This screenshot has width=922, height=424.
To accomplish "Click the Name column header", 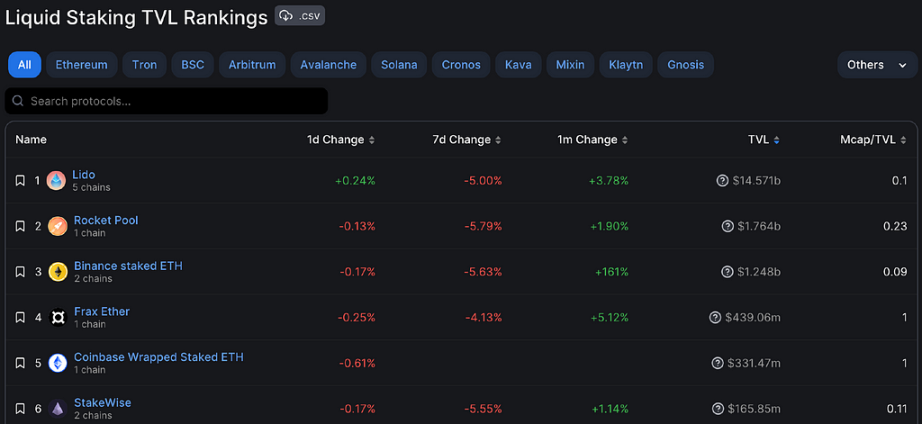I will point(31,140).
